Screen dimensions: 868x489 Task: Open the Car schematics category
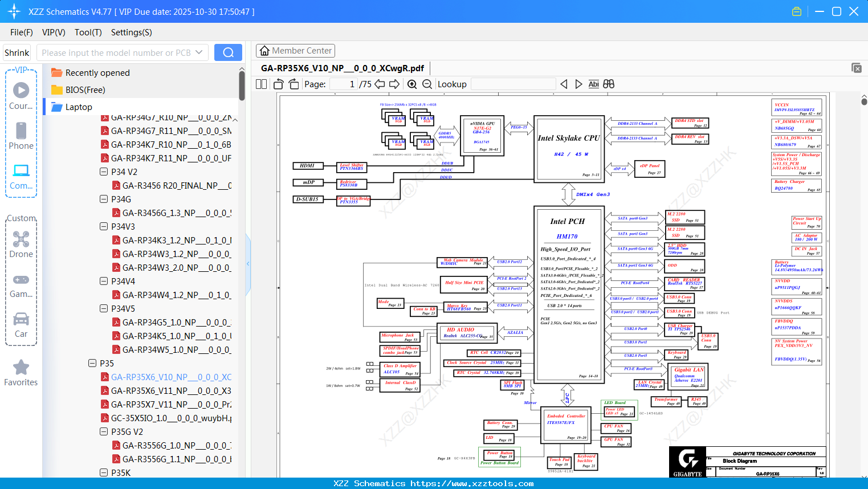(21, 325)
